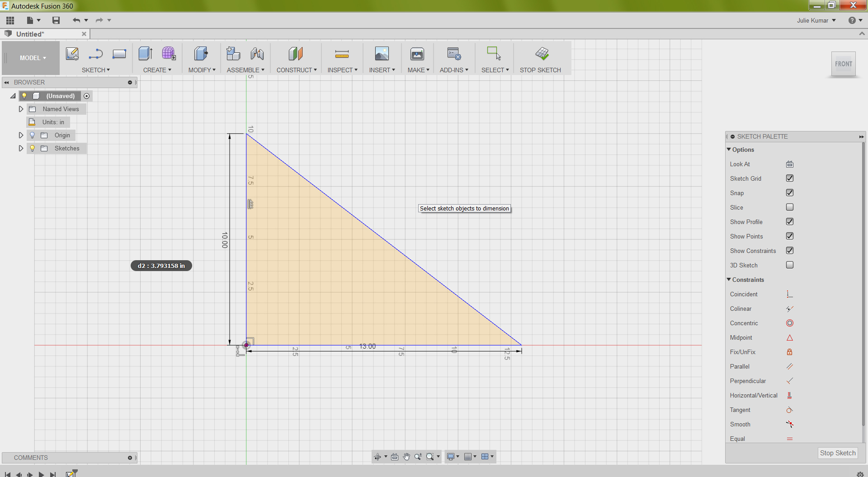Collapse the Options section in Sketch Palette
868x477 pixels.
click(x=729, y=150)
